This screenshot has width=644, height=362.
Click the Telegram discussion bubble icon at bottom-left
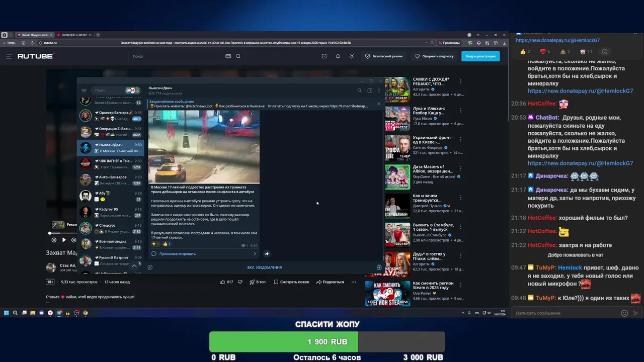150,267
